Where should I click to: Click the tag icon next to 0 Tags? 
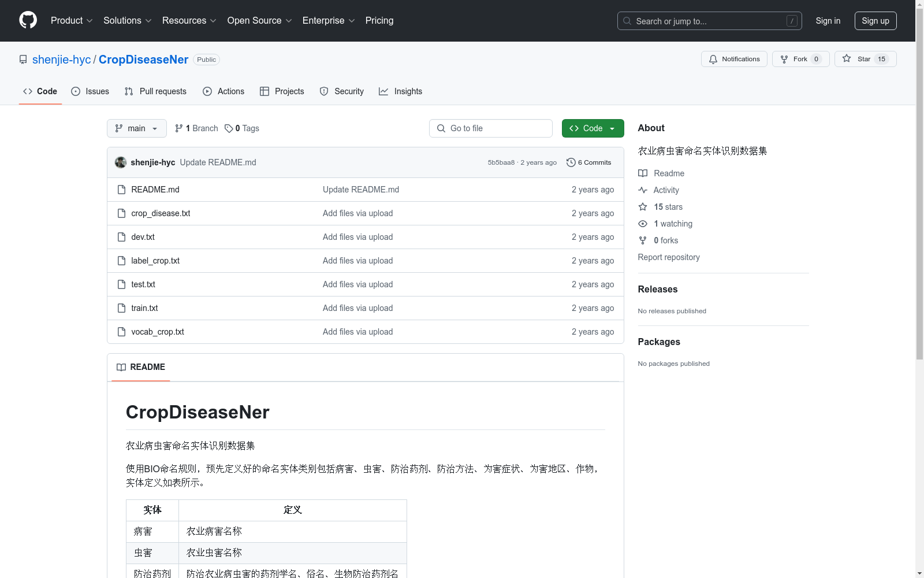[229, 128]
